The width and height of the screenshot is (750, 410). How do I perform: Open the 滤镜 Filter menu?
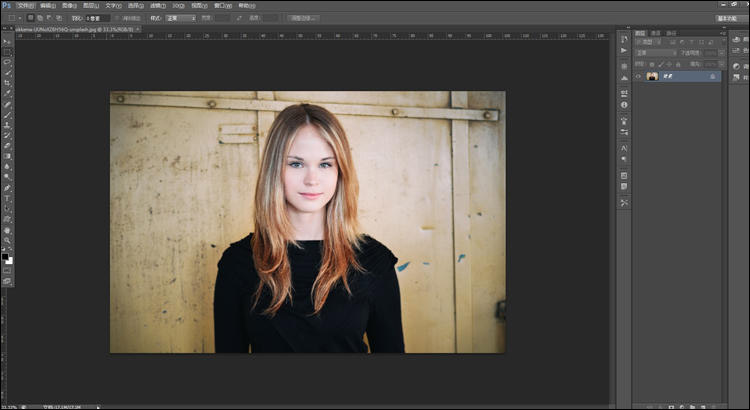(x=158, y=6)
